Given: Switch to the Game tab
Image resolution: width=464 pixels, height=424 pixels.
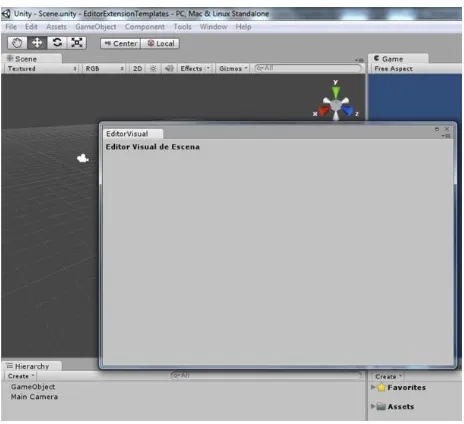Looking at the screenshot, I should pos(399,59).
